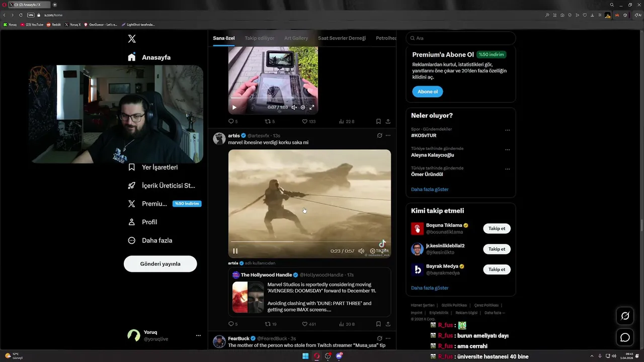Bookmark the artés post
The width and height of the screenshot is (644, 362).
pos(378,324)
